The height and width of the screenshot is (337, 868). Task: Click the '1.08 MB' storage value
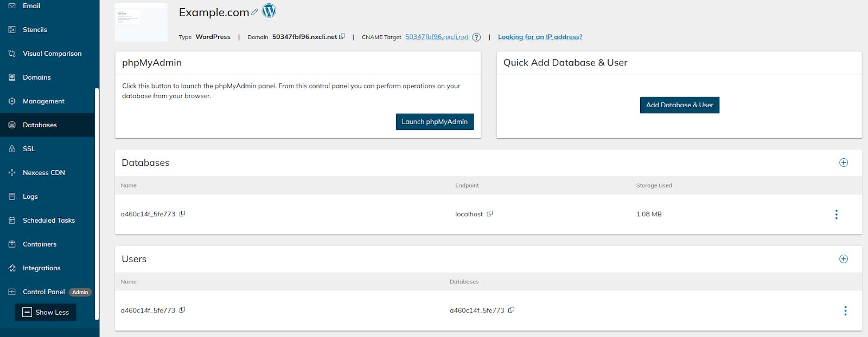point(649,214)
